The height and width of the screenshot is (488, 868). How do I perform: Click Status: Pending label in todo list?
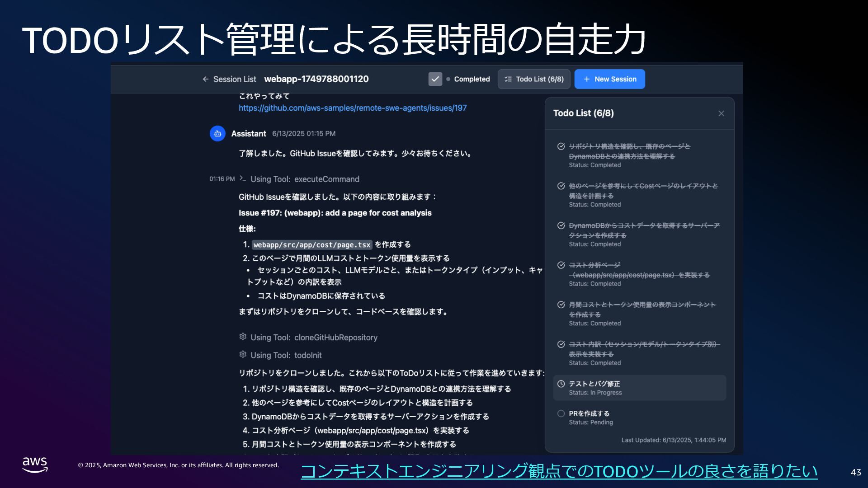click(591, 422)
